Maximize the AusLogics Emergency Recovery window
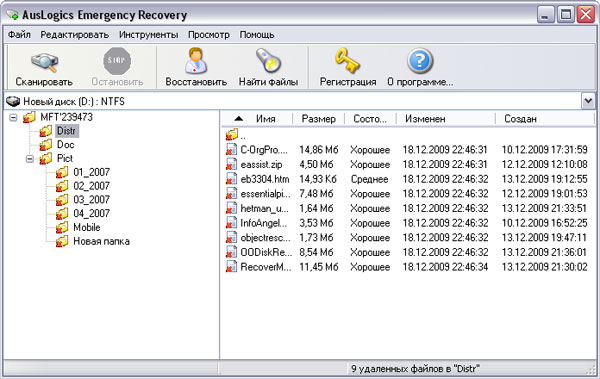 point(566,15)
